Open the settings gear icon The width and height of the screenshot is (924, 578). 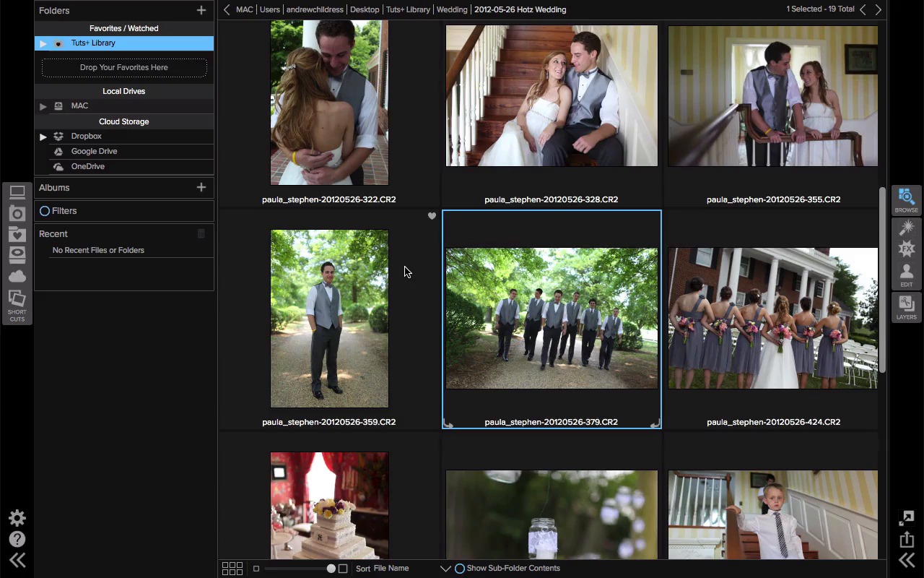(17, 518)
